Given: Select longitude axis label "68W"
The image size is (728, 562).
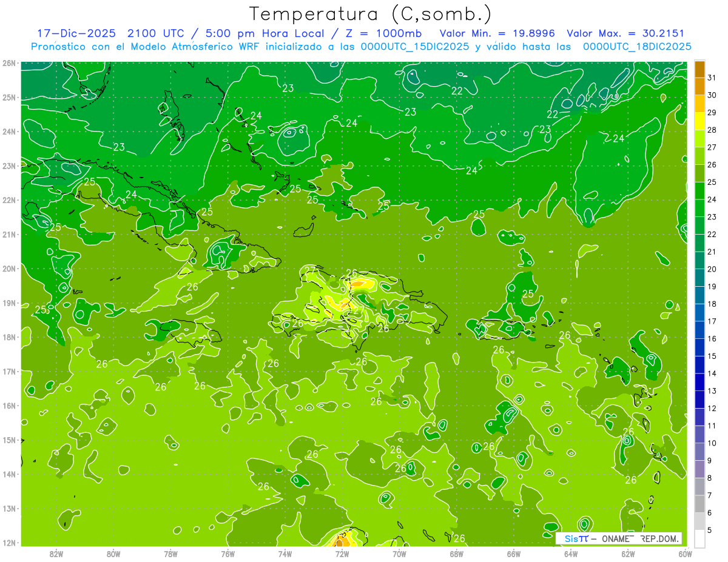Looking at the screenshot, I should [x=457, y=554].
